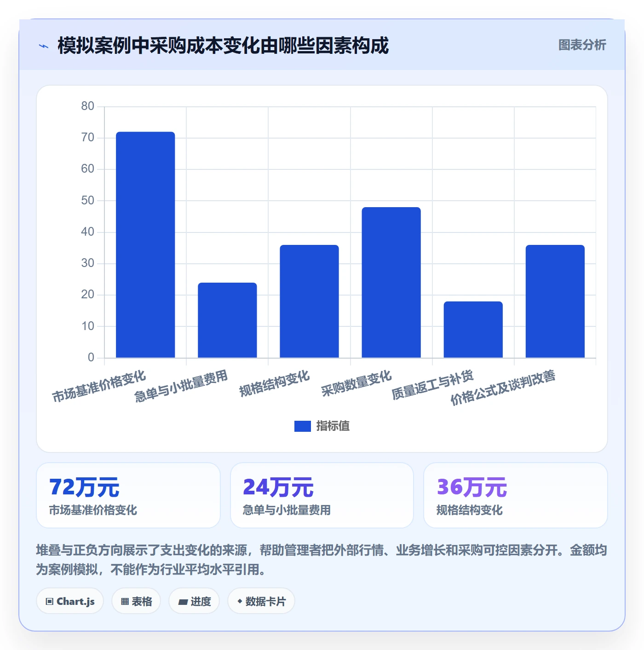Click the y-axis value 80
This screenshot has height=650, width=644.
[87, 106]
